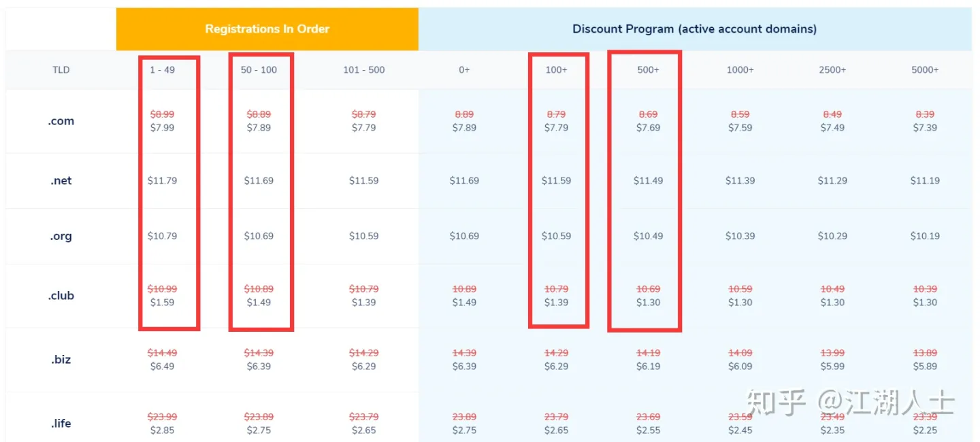
Task: Click the TLD column header
Action: pyautogui.click(x=61, y=70)
